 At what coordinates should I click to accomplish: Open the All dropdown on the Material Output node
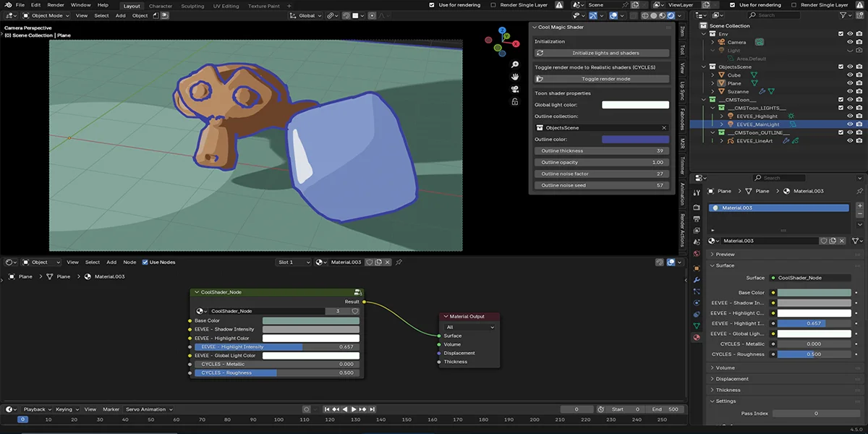[x=469, y=326]
